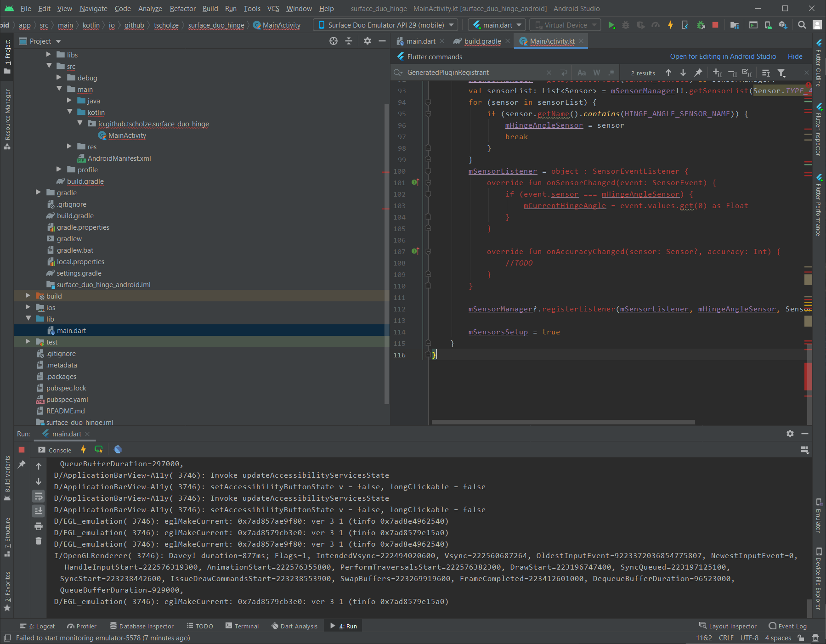
Task: Open the AVD Manager device icon
Action: click(x=768, y=25)
